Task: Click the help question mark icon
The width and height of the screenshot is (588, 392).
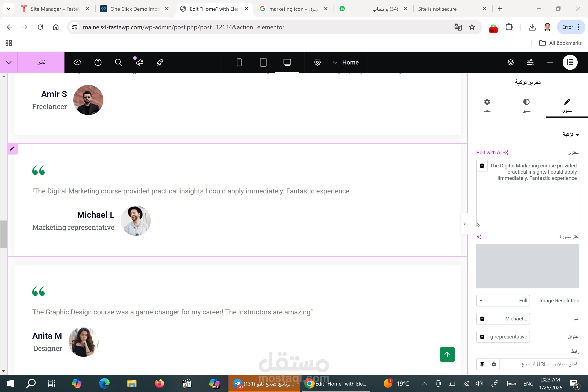Action: (x=98, y=62)
